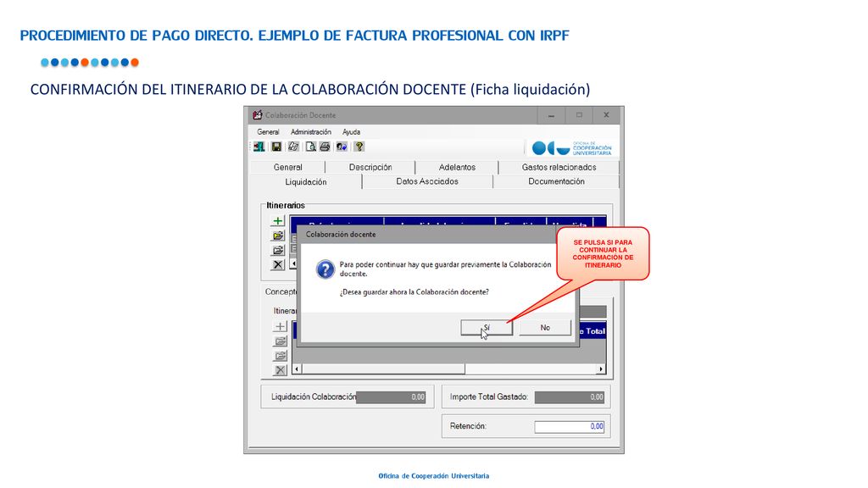Click X delete icon in lower Conceptos list
Viewport: 868px width, 488px height.
[x=280, y=370]
